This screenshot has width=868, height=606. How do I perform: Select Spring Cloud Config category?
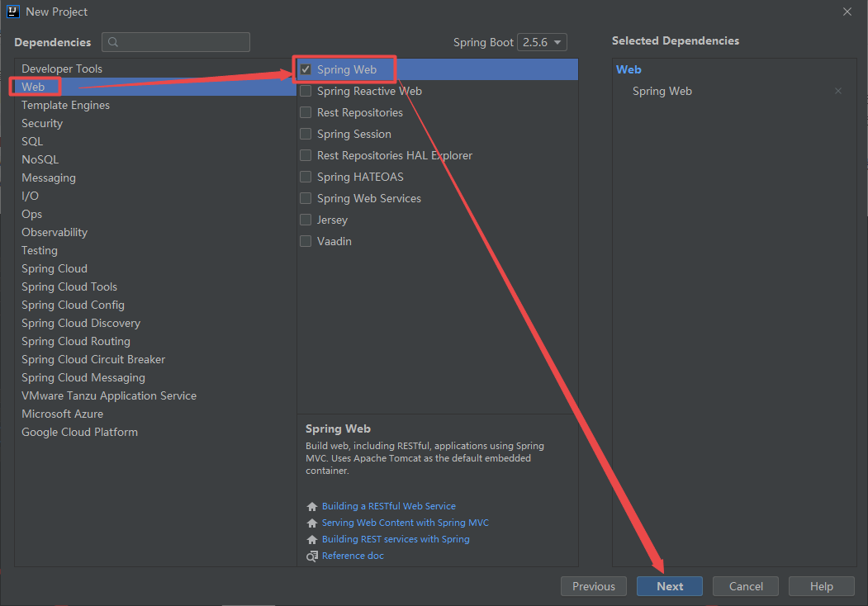click(155, 305)
